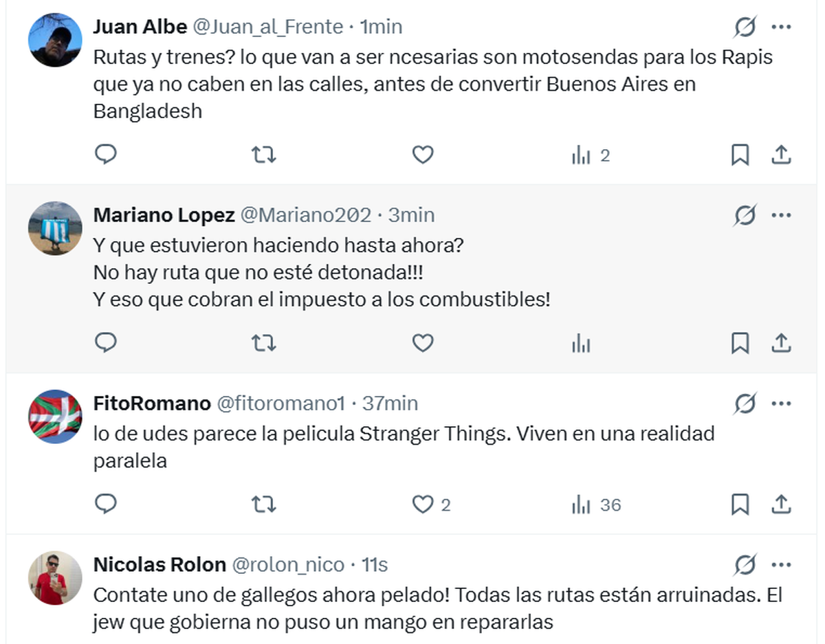
Task: Repost Mariano Lopez's tweet
Action: coord(264,342)
